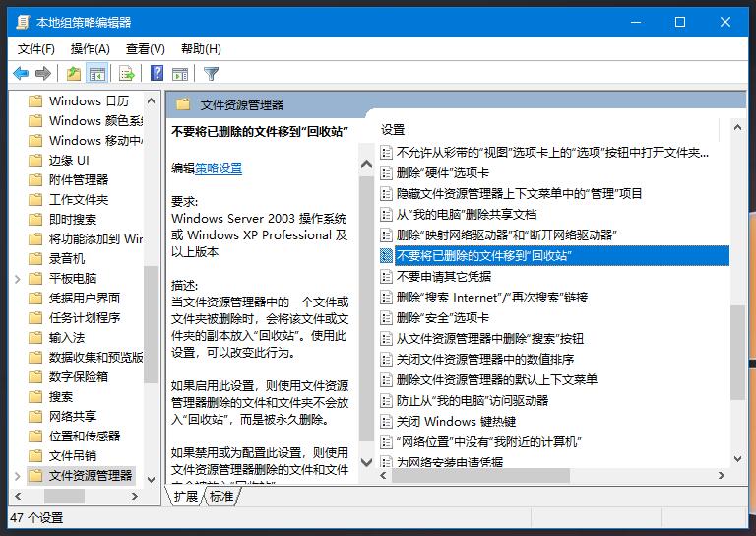Open Help using the question mark icon

point(157,73)
